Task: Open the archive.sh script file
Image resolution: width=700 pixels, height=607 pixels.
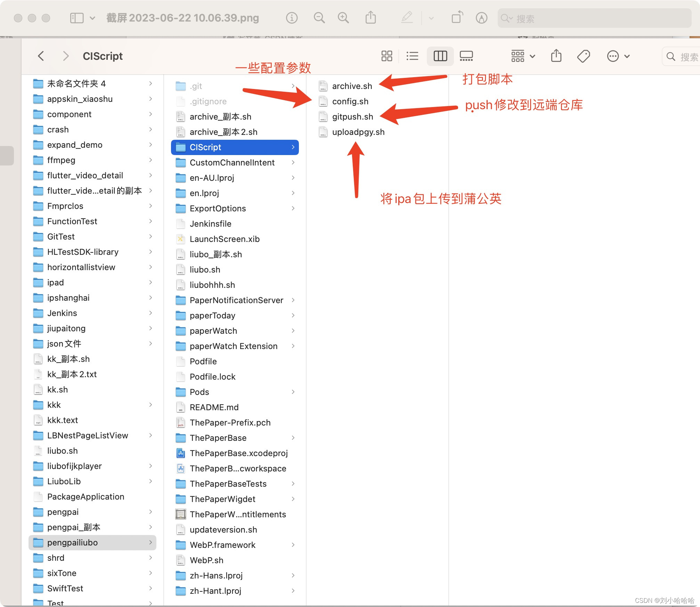Action: 352,86
